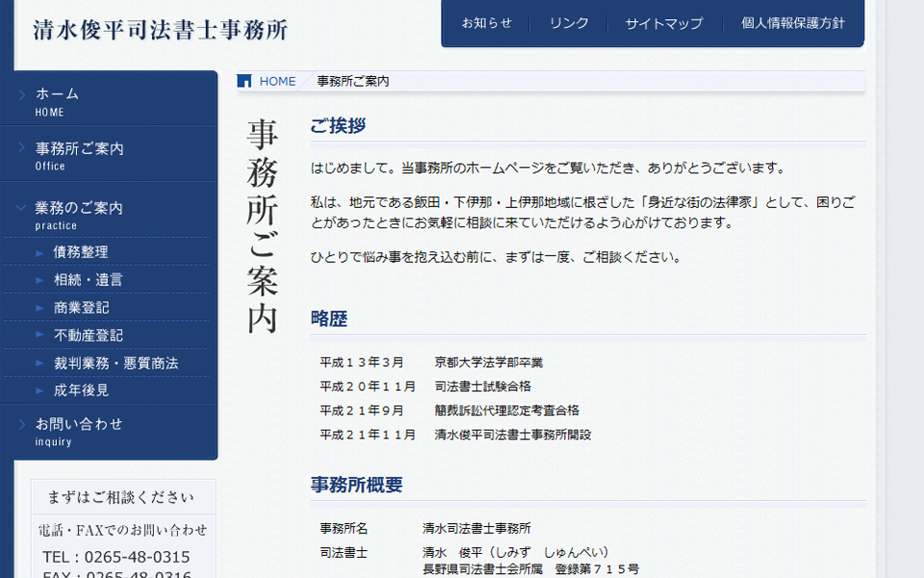
Task: Open お問い合わせ inquiry sidebar item
Action: (x=109, y=432)
